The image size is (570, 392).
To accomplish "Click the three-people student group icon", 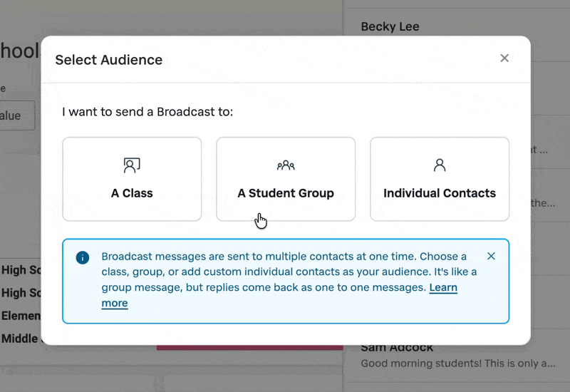I will pyautogui.click(x=286, y=165).
